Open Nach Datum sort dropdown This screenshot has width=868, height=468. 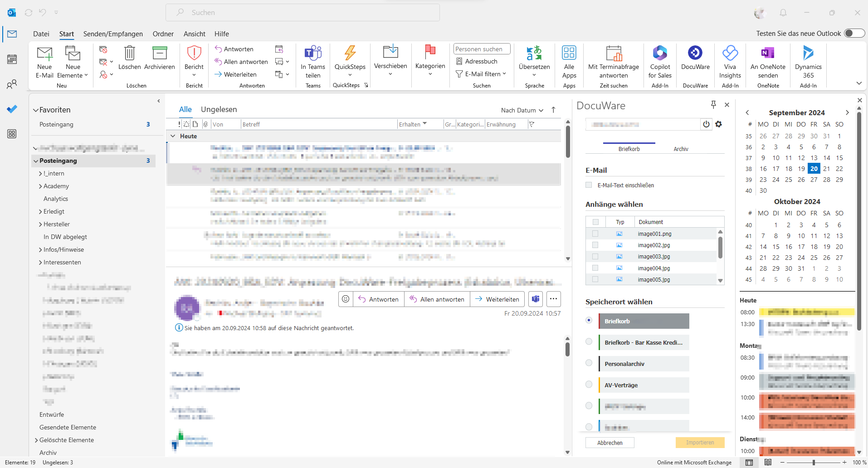[522, 110]
